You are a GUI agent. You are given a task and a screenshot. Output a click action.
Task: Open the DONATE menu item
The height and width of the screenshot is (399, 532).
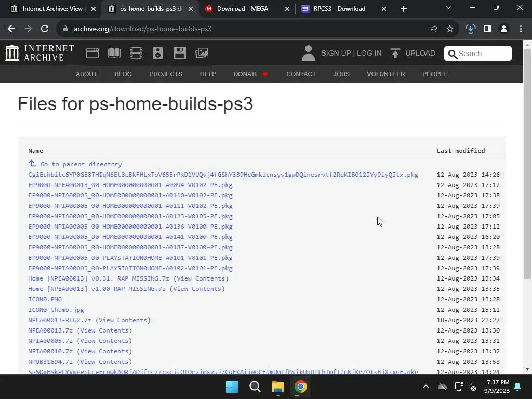250,74
